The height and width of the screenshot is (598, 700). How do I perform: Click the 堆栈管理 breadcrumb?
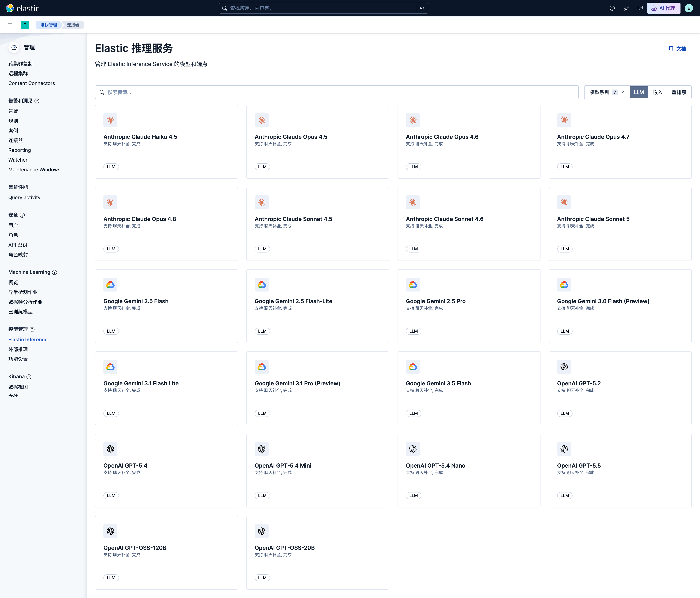point(49,25)
